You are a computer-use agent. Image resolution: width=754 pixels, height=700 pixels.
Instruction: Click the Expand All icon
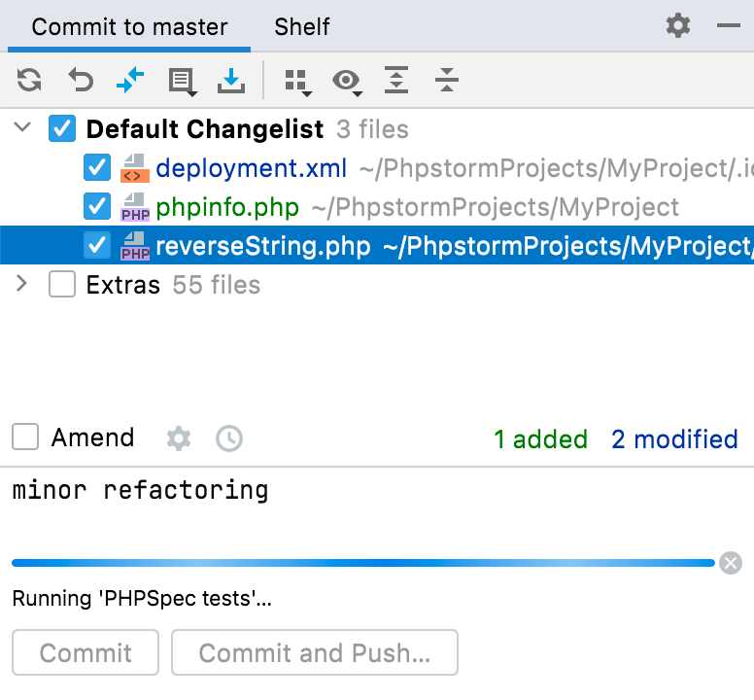[396, 80]
